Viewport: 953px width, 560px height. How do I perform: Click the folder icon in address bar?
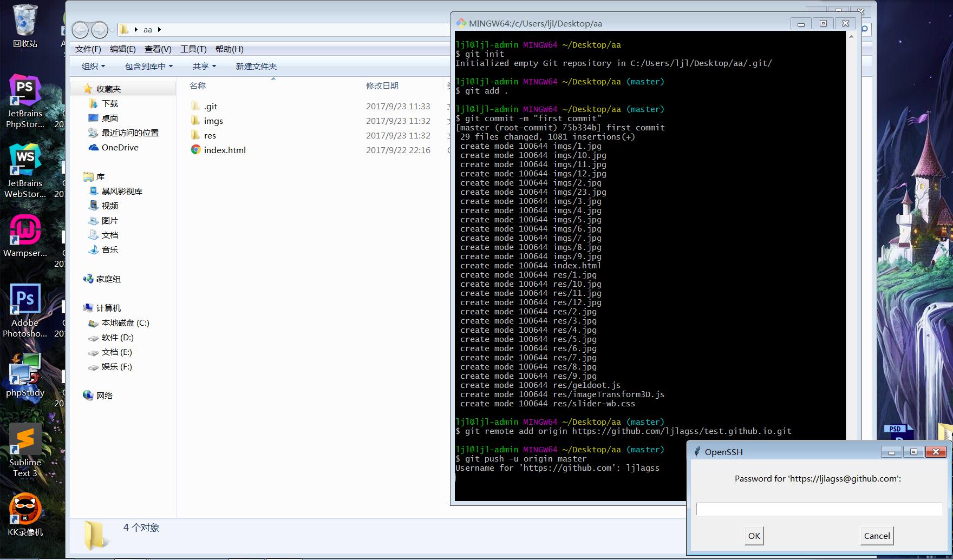[124, 29]
